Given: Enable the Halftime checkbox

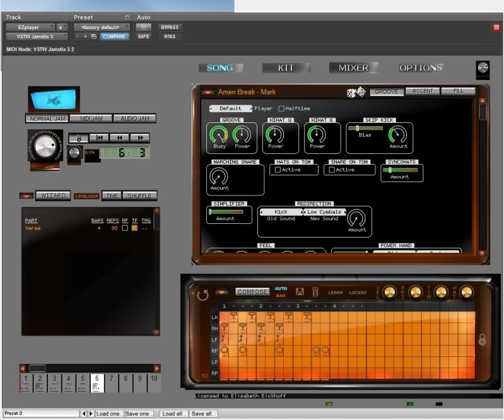Looking at the screenshot, I should pos(281,108).
